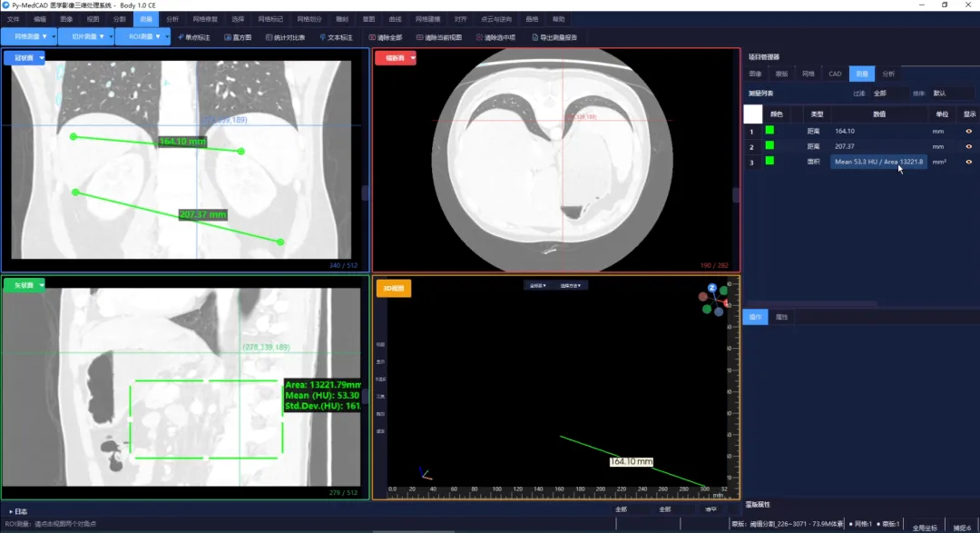Screen dimensions: 980x533
Task: Open the 分析 ribbon tab in the menu bar
Action: point(172,19)
